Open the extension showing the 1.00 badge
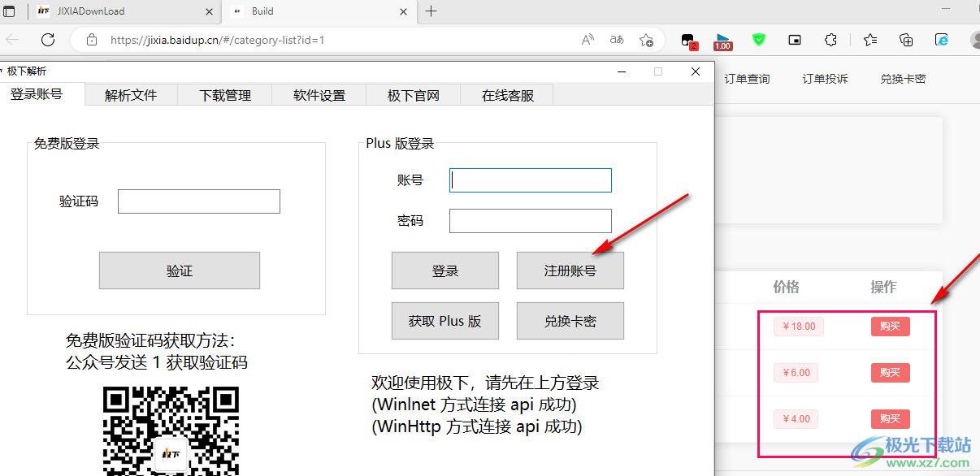The image size is (980, 476). 722,41
